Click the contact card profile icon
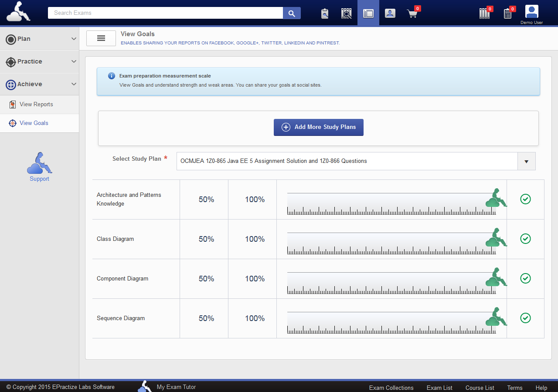 [390, 14]
